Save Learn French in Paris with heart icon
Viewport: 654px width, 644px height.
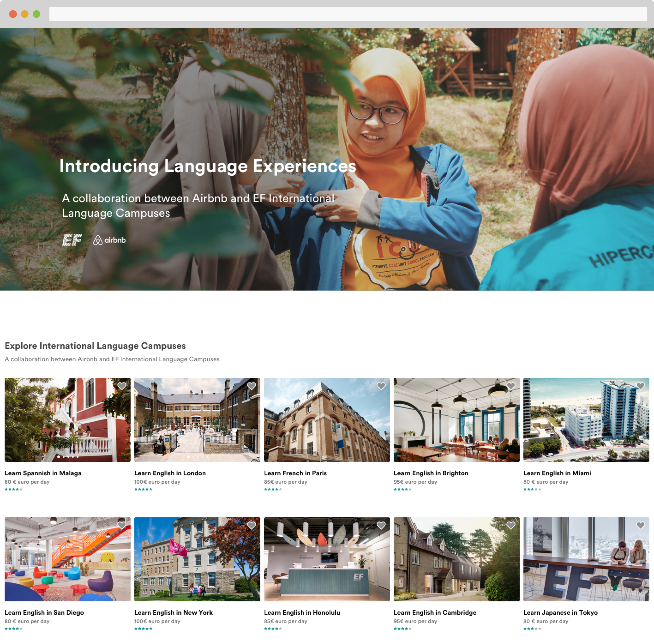381,386
